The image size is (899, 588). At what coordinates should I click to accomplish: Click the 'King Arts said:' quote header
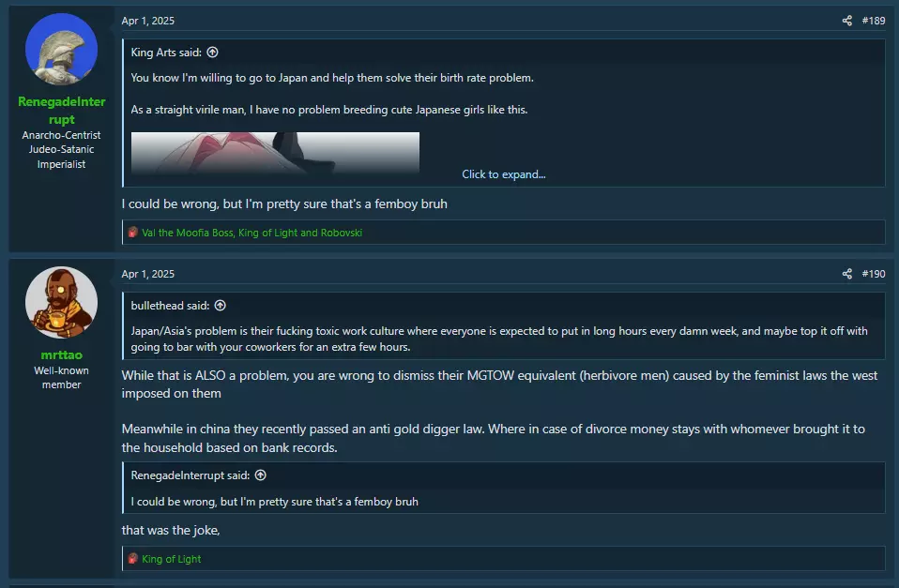[166, 53]
